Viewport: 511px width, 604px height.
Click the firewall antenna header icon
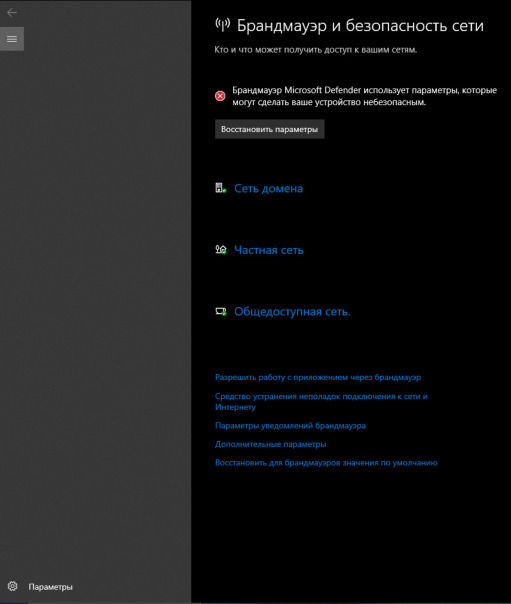[x=223, y=25]
